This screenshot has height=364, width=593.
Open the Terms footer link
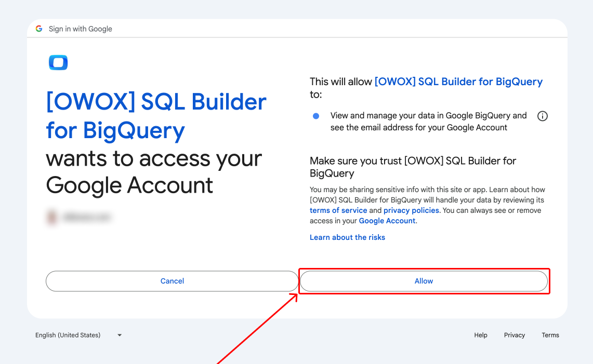550,335
